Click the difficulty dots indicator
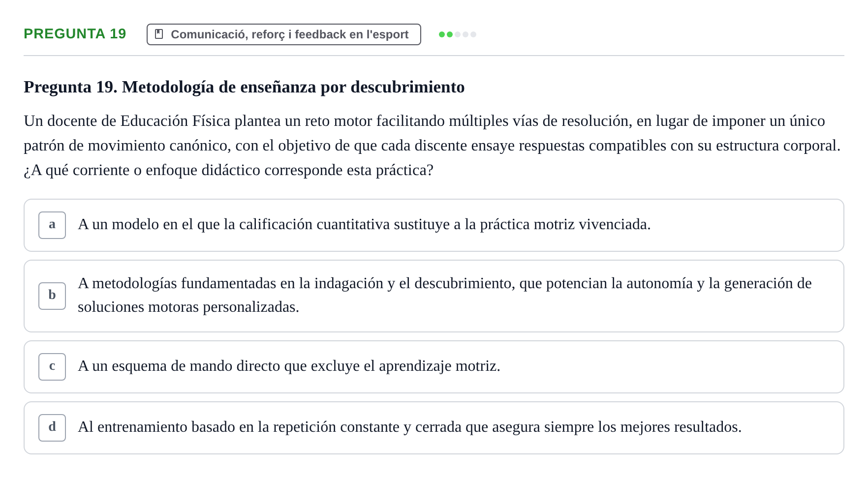Screen dimensions: 868x478 458,34
